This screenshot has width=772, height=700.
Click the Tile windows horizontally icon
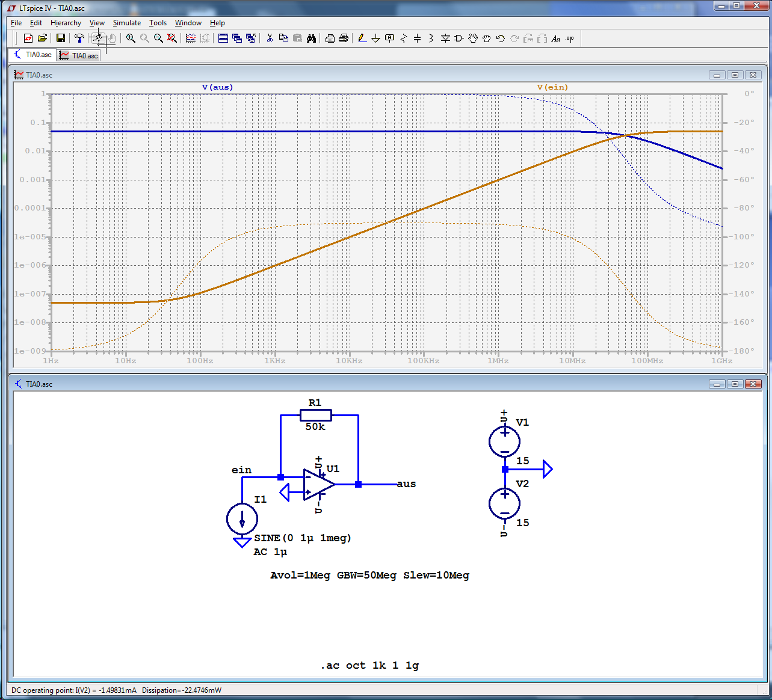click(223, 38)
